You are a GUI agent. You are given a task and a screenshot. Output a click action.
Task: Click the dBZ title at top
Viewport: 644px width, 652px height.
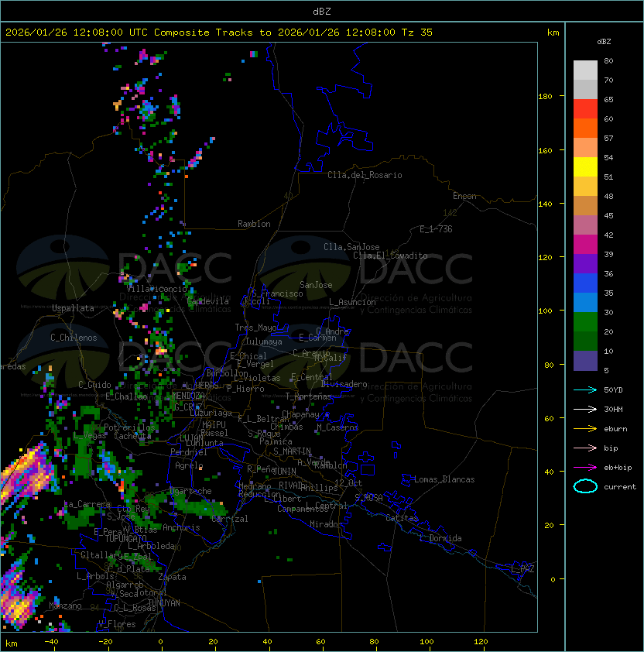[x=322, y=11]
